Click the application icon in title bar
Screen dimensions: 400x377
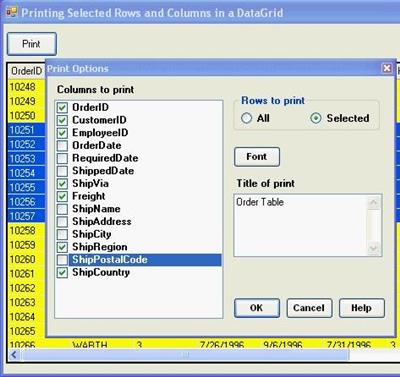click(x=12, y=12)
